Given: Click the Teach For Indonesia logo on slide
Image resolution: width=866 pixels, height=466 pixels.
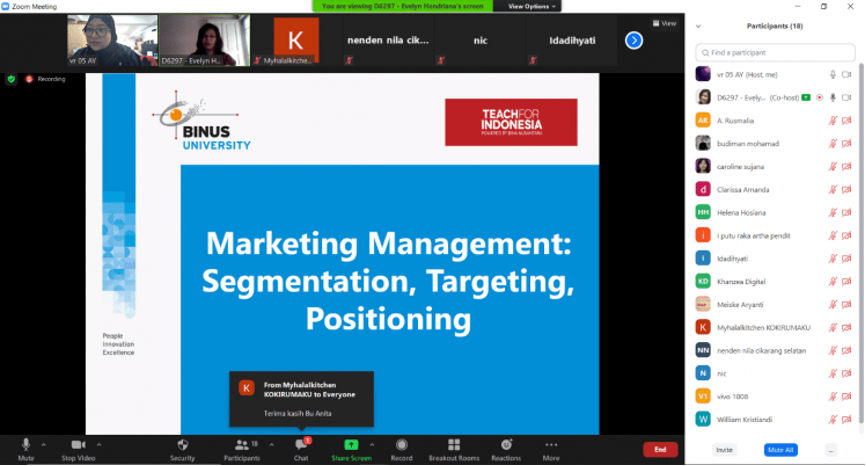Looking at the screenshot, I should [511, 122].
